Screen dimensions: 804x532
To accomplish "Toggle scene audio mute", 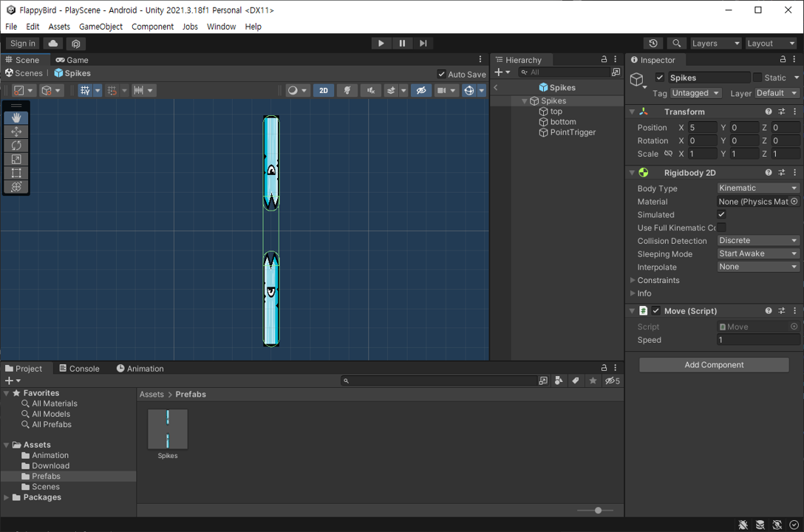I will (x=371, y=91).
